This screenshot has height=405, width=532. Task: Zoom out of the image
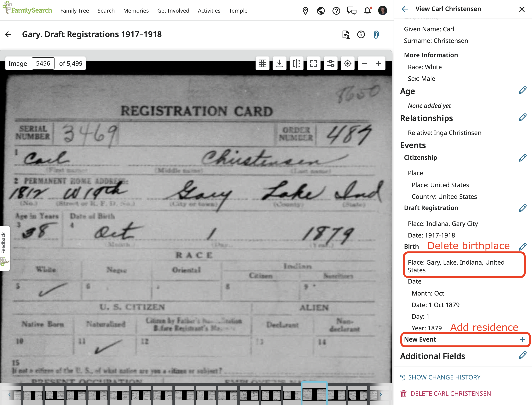365,63
